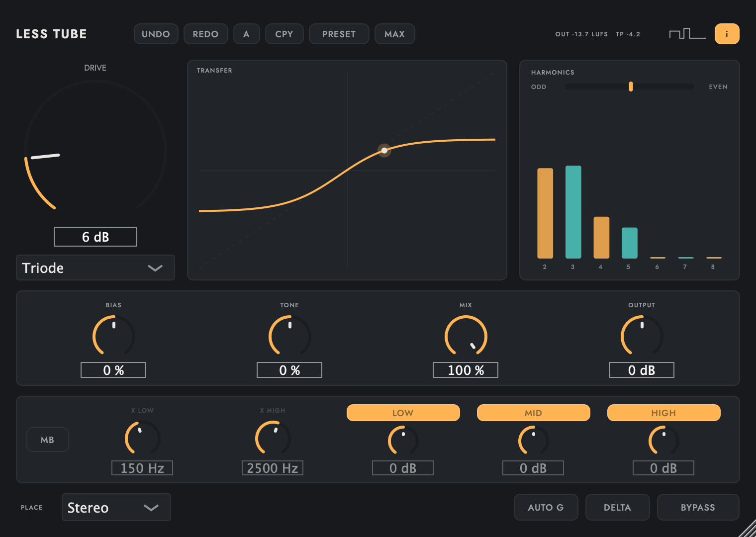
Task: Toggle the HIGH band button
Action: [x=663, y=413]
